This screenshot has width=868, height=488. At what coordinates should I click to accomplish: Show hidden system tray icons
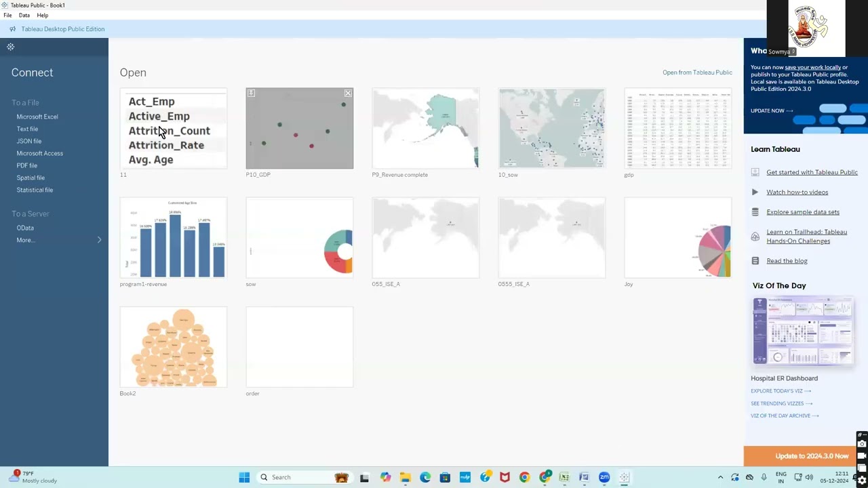click(720, 477)
